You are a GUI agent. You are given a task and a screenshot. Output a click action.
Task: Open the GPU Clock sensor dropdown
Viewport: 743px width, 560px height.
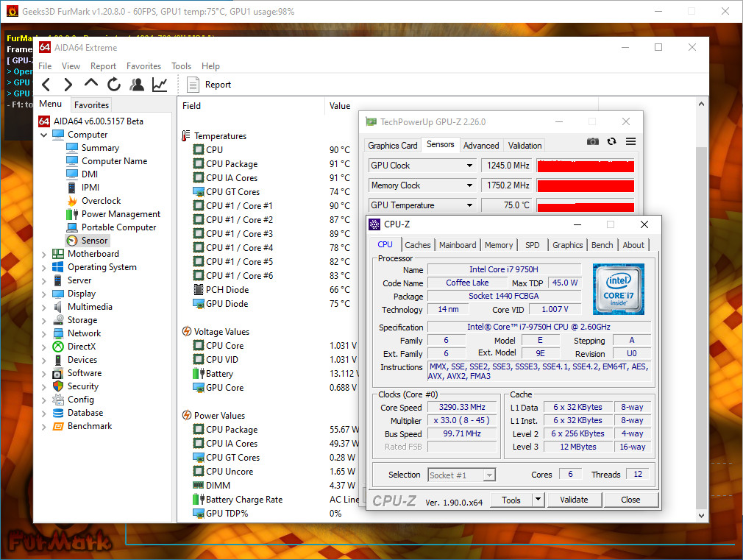469,166
